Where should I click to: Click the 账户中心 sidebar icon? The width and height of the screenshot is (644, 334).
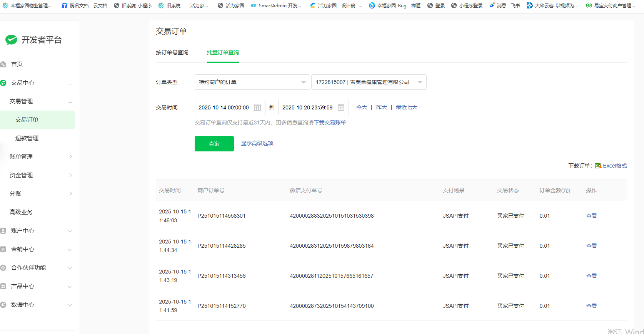pyautogui.click(x=3, y=231)
